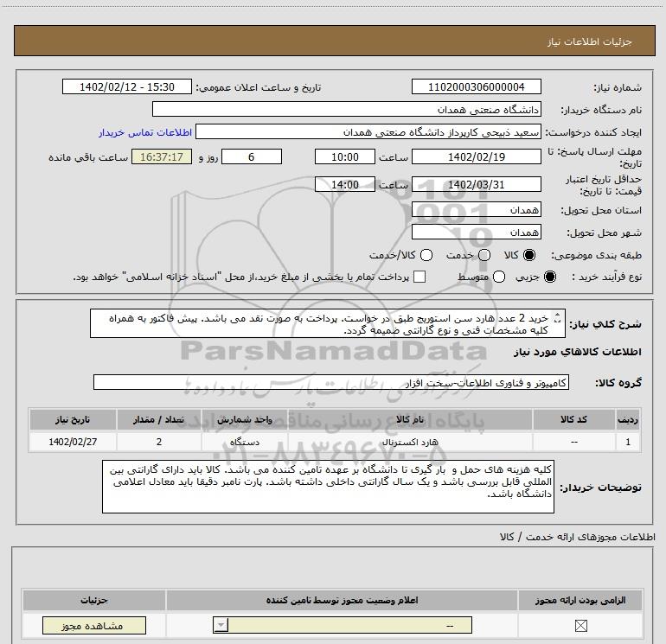Click the license status combo box field
The image size is (666, 644).
343,625
